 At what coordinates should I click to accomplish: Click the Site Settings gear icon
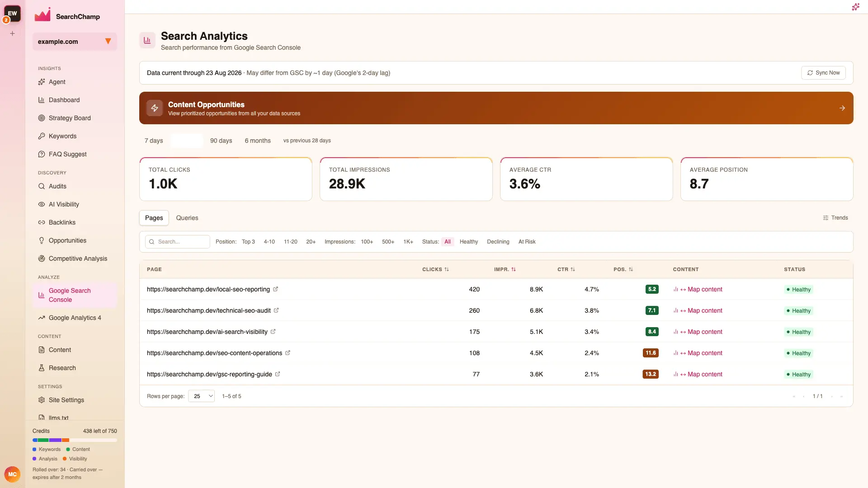click(x=42, y=400)
